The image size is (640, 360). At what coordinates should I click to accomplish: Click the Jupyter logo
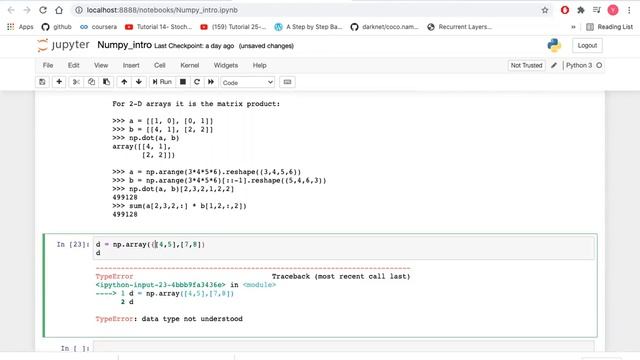pos(63,45)
